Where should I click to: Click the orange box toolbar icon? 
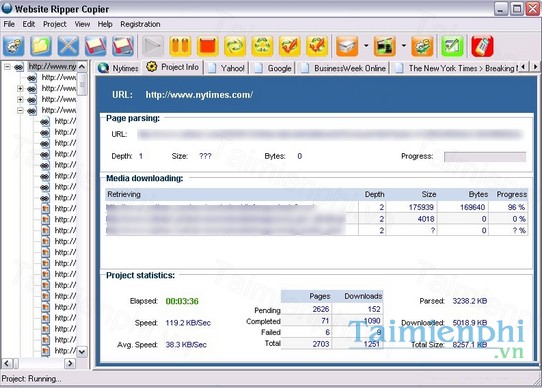click(x=347, y=46)
